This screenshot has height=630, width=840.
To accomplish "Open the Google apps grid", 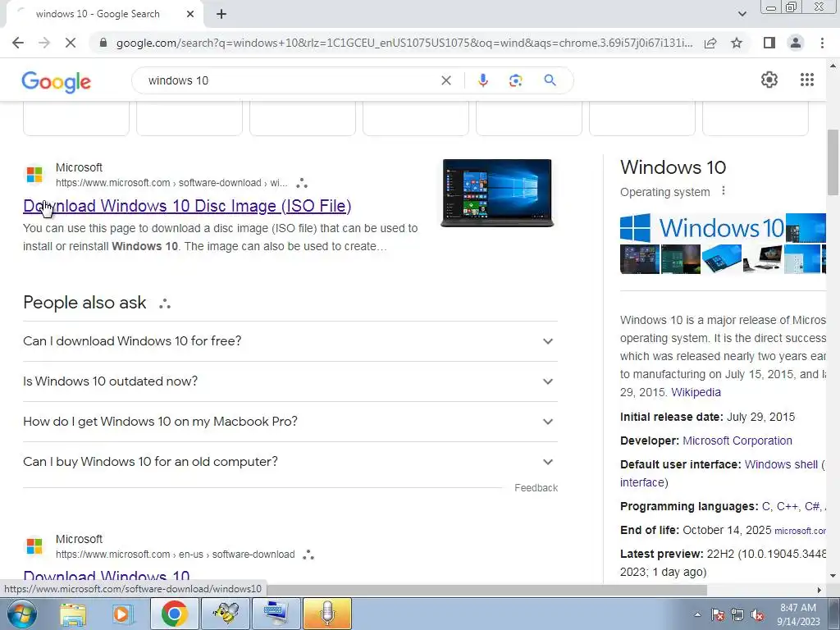I will (807, 80).
